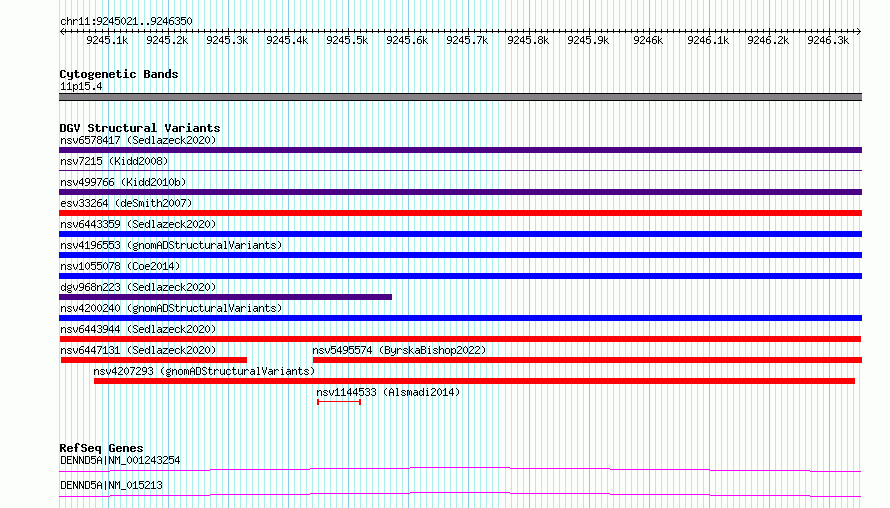
Task: Click the 11p15.4 band label
Action: (x=81, y=87)
